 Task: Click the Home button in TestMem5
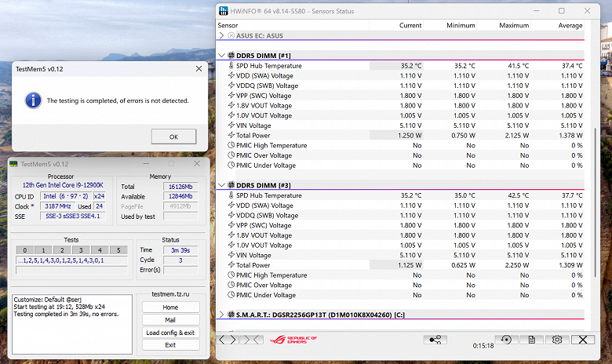(x=170, y=307)
